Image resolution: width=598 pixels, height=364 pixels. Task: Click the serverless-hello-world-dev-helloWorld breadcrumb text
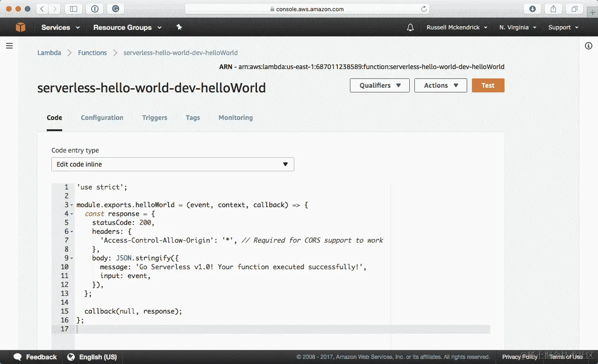tap(180, 53)
